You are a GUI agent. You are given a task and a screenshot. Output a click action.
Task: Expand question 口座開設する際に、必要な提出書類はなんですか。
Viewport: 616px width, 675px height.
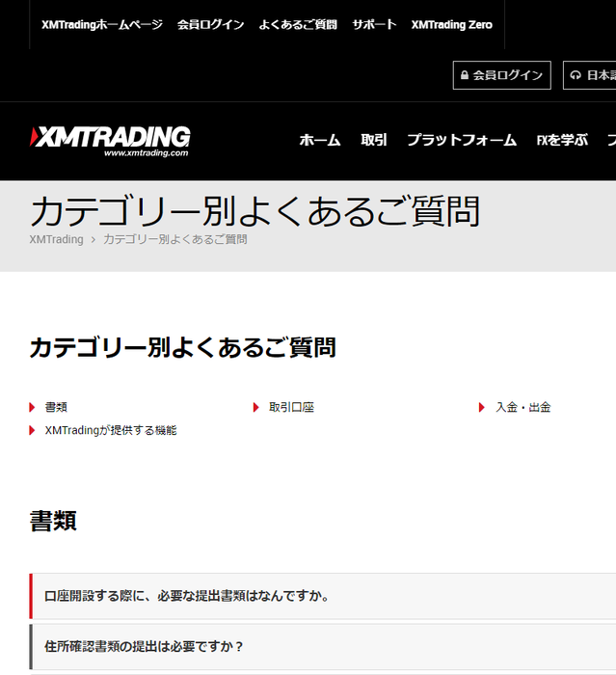coord(323,596)
